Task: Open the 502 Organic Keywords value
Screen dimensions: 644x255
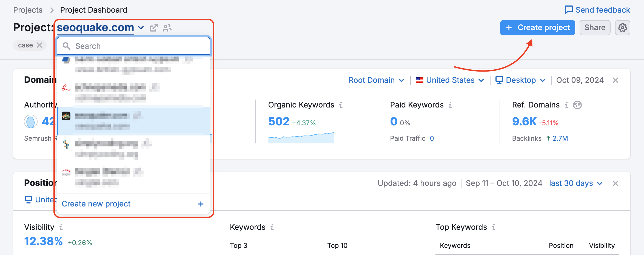Action: coord(279,121)
